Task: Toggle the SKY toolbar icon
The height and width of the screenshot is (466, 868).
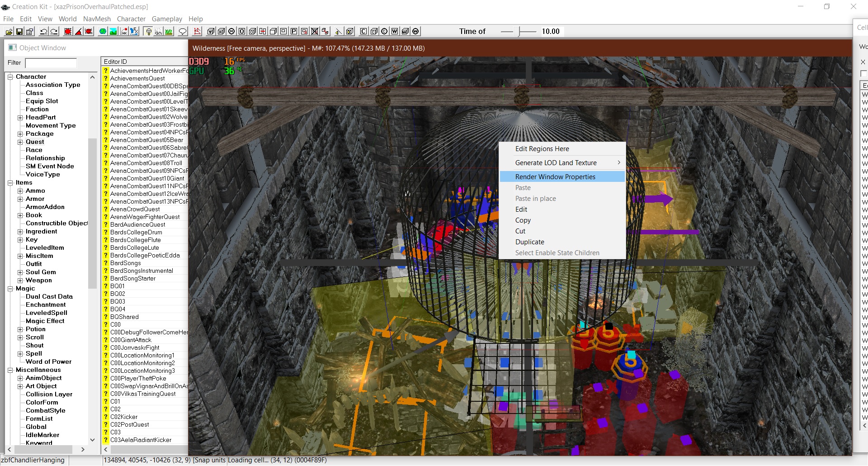Action: [x=158, y=31]
